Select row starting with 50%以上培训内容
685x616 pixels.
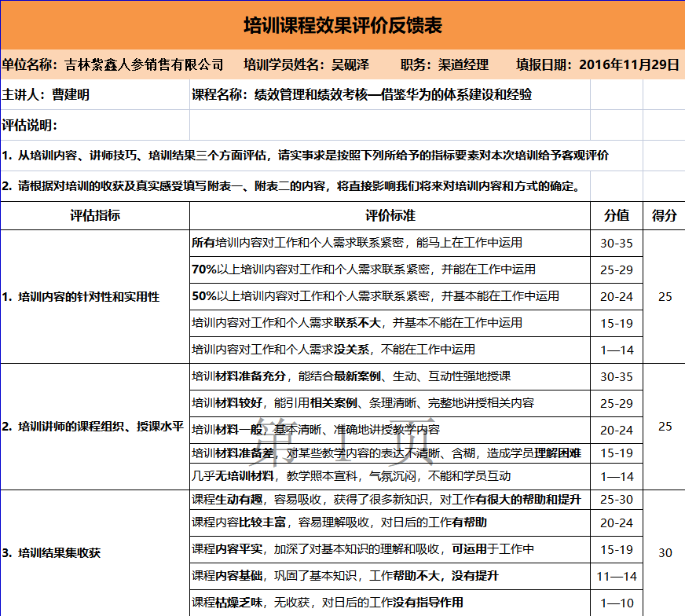coord(390,296)
